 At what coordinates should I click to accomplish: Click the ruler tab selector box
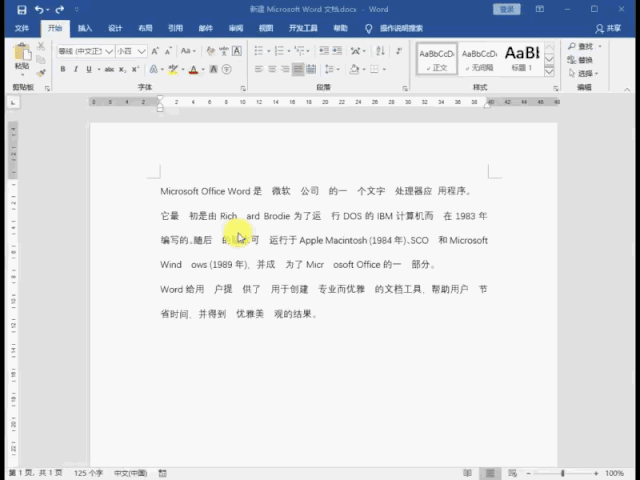coord(13,102)
